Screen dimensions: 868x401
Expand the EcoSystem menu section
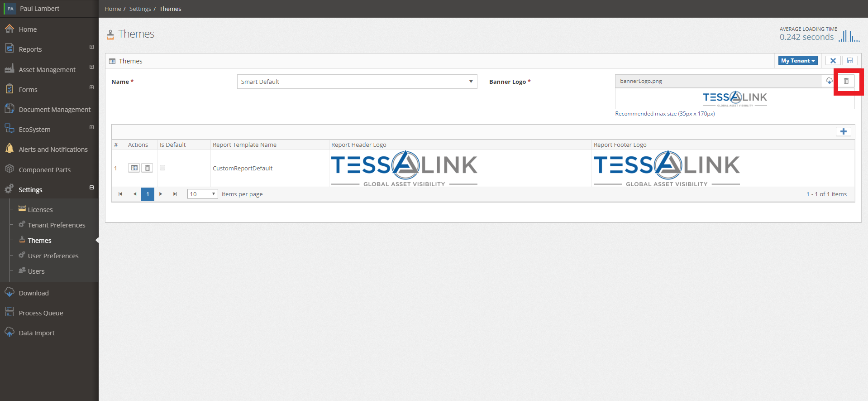[x=91, y=127]
